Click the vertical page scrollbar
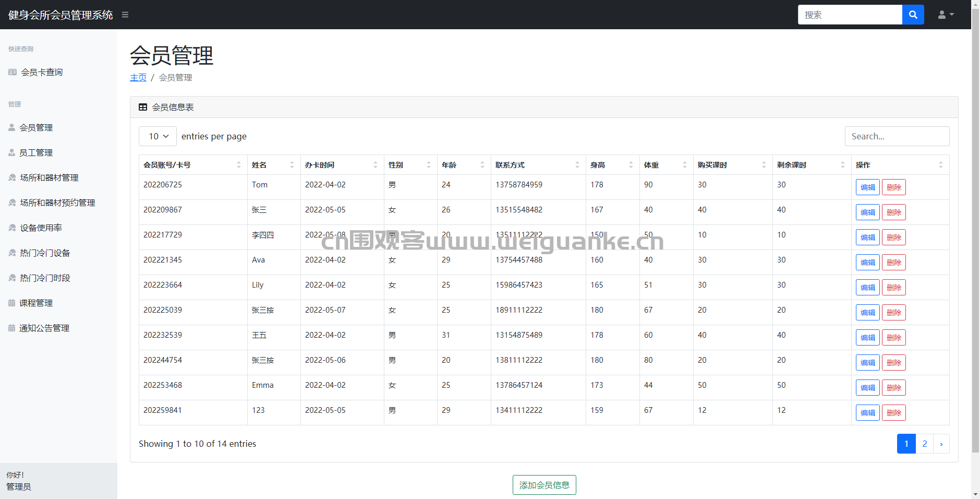The width and height of the screenshot is (980, 499). [975, 230]
